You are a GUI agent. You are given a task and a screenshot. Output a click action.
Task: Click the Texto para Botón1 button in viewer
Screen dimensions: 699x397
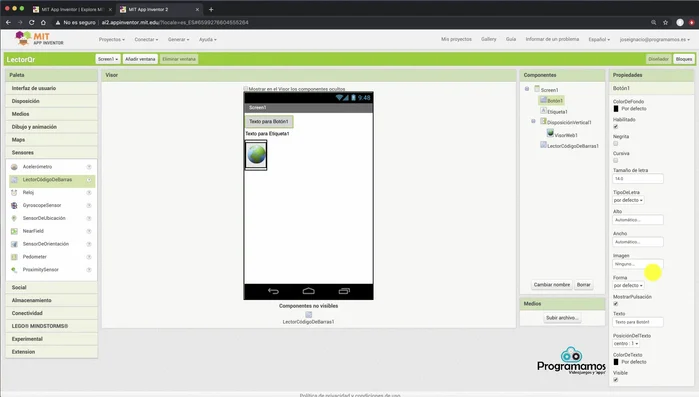coord(269,121)
